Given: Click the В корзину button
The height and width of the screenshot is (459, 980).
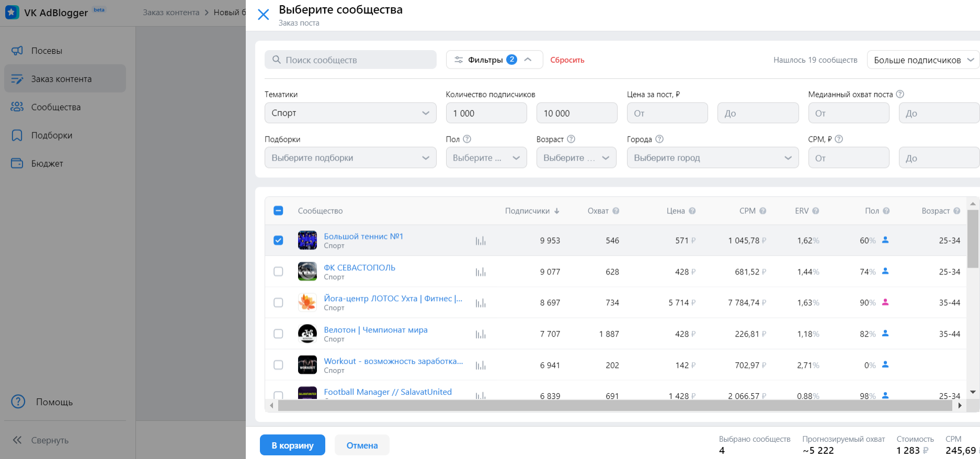Looking at the screenshot, I should click(x=292, y=445).
